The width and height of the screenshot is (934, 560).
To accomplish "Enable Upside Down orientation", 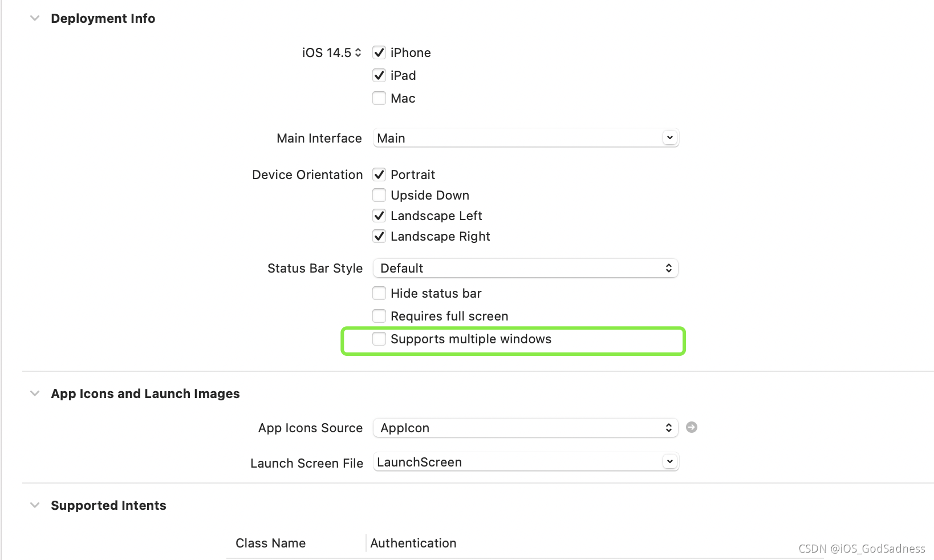I will pyautogui.click(x=379, y=195).
